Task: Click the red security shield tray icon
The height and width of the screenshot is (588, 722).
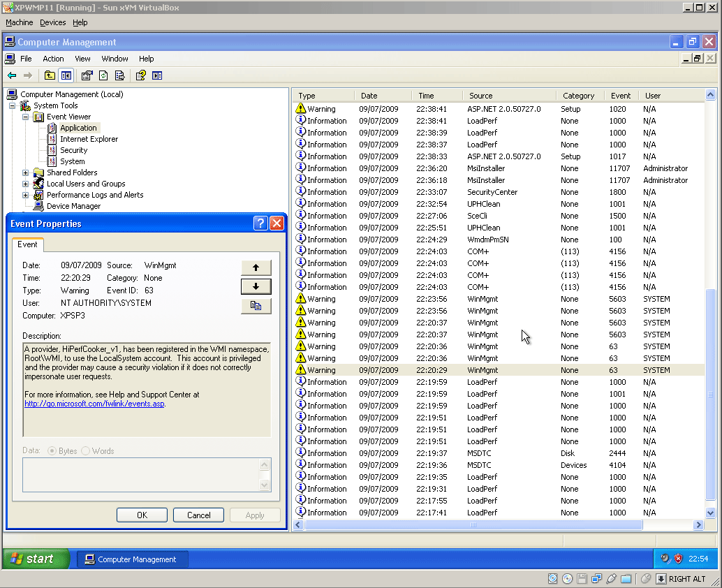Action: 678,559
